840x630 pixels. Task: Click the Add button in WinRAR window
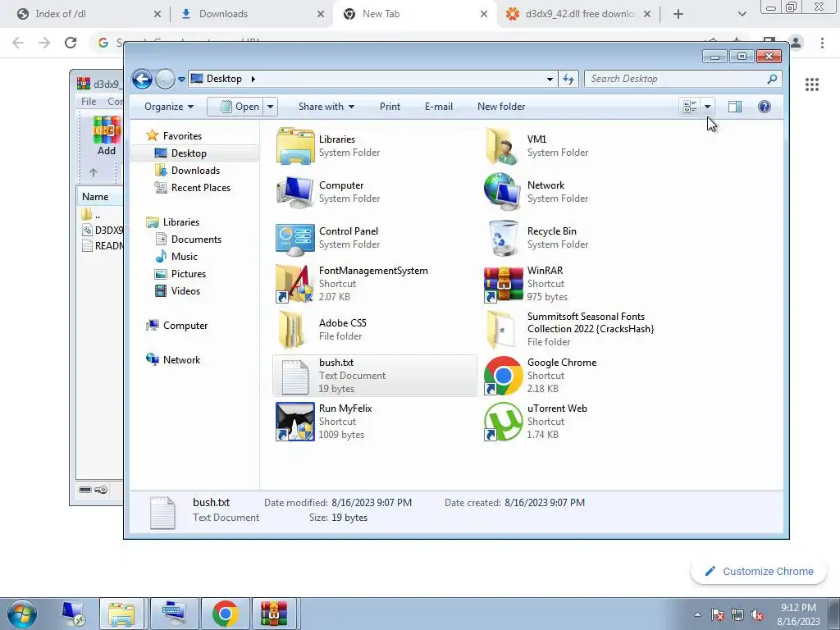point(107,135)
